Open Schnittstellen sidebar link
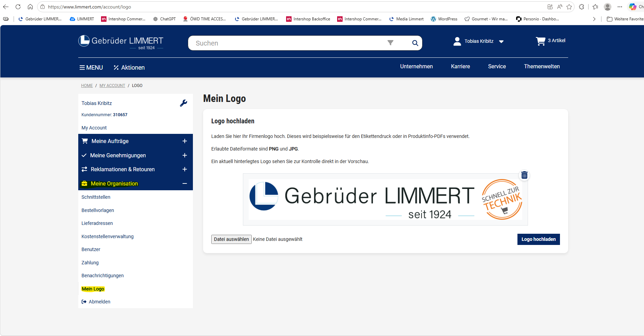The image size is (644, 336). coord(96,197)
